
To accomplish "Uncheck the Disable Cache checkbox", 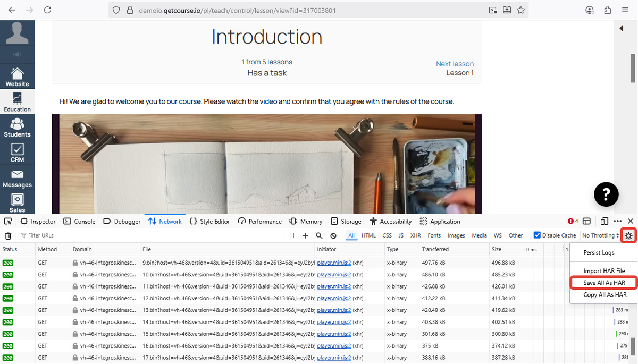I will click(537, 235).
